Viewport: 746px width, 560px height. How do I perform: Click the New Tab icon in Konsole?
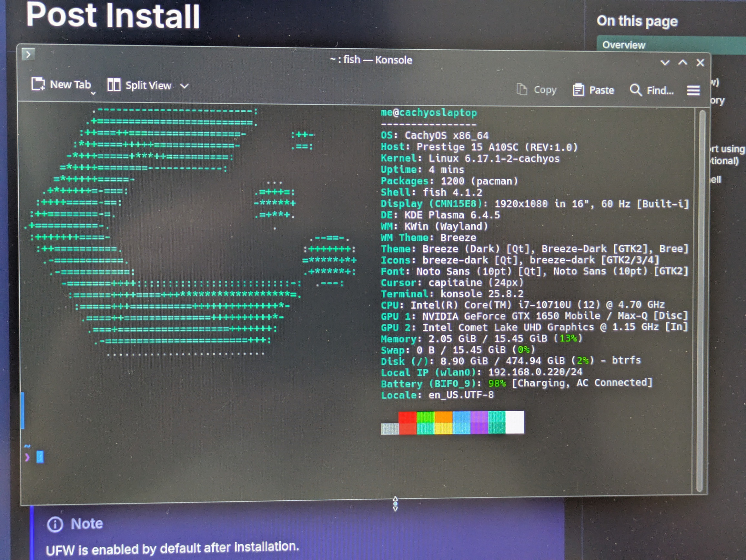point(38,84)
